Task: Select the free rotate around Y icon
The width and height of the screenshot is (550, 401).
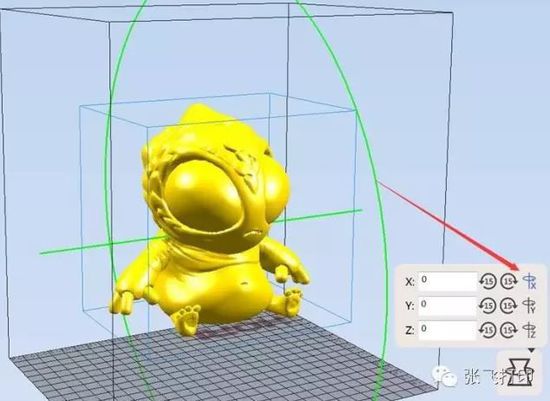Action: 529,306
